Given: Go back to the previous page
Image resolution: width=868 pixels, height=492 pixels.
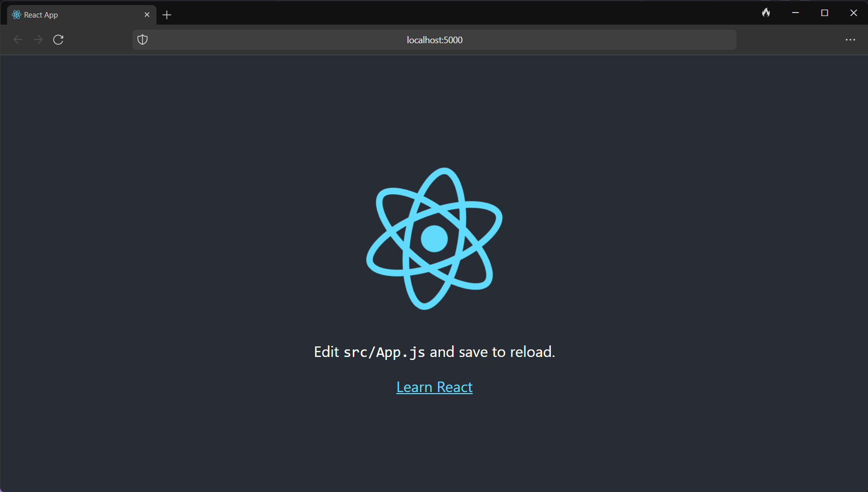Looking at the screenshot, I should pyautogui.click(x=18, y=40).
